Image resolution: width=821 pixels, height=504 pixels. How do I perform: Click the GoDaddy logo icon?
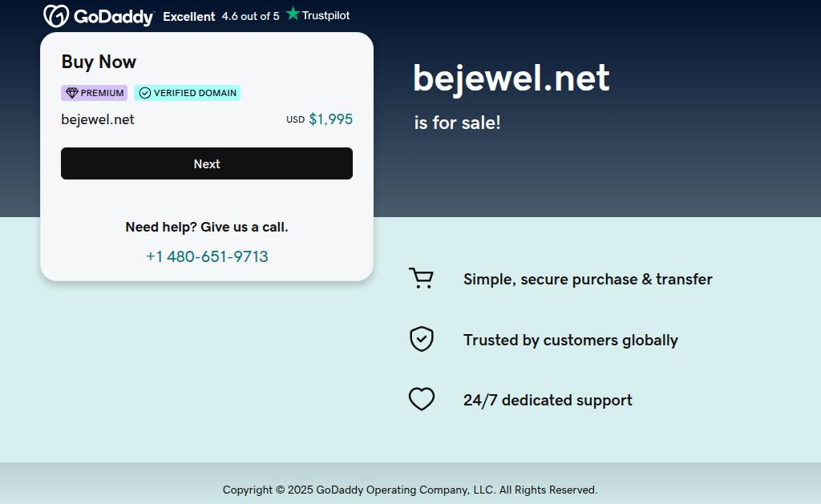(x=55, y=16)
